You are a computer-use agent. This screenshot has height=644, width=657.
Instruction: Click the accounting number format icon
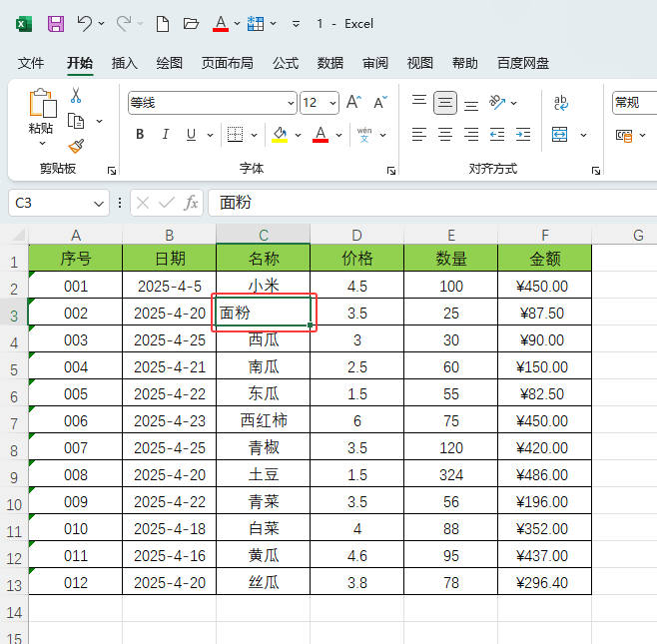coord(624,136)
